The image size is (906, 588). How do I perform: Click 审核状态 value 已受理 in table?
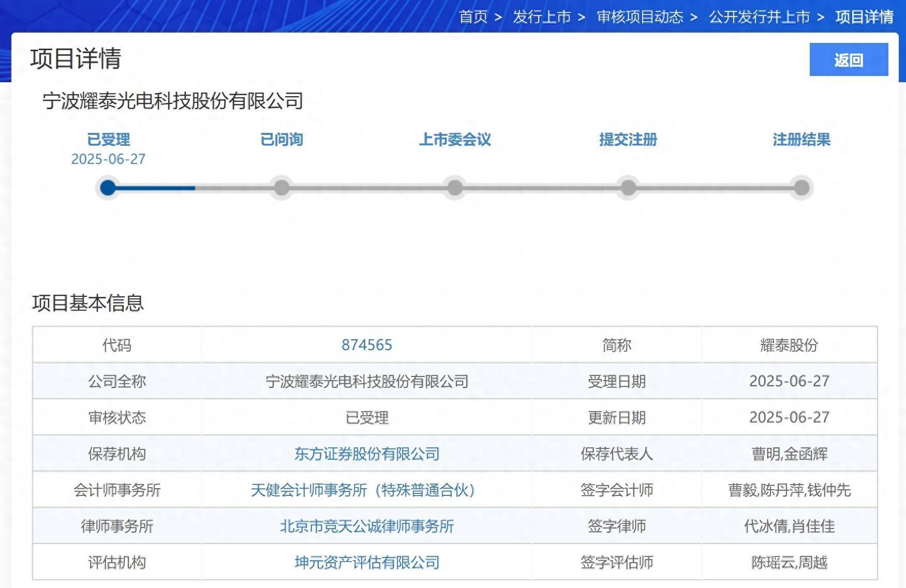coord(367,417)
